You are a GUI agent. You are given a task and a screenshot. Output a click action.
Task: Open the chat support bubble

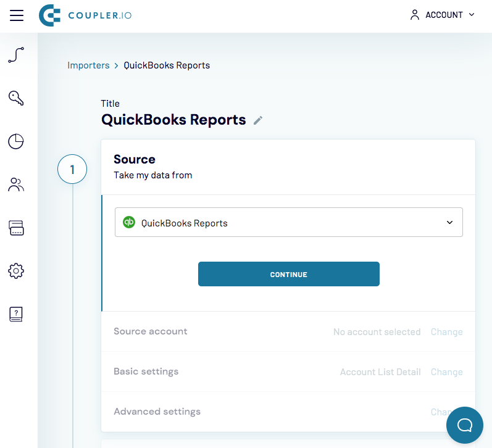tap(465, 425)
